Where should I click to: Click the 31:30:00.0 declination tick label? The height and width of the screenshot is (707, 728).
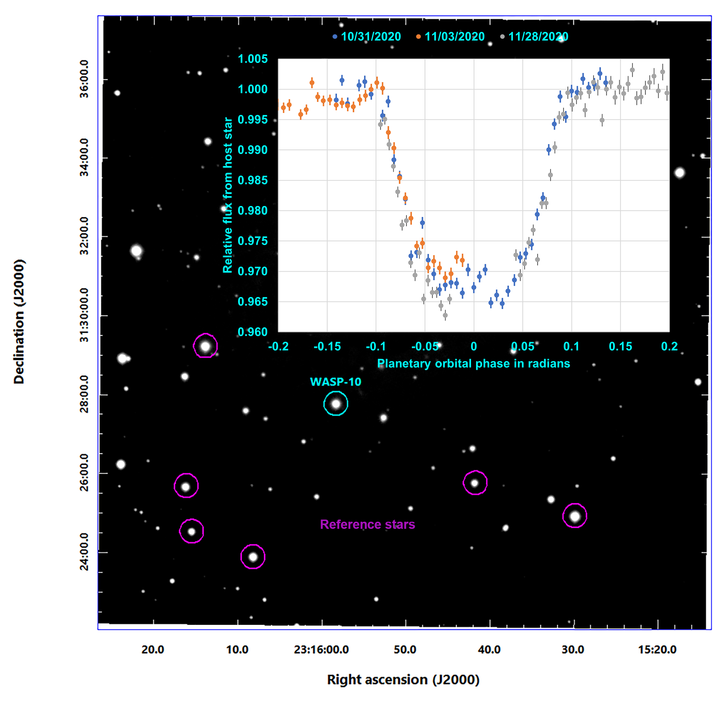point(84,315)
